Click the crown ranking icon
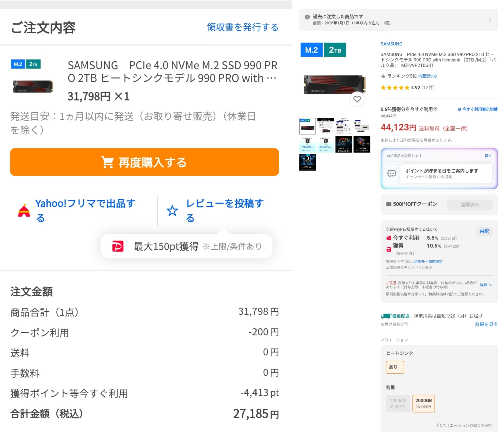504x432 pixels. (x=383, y=76)
